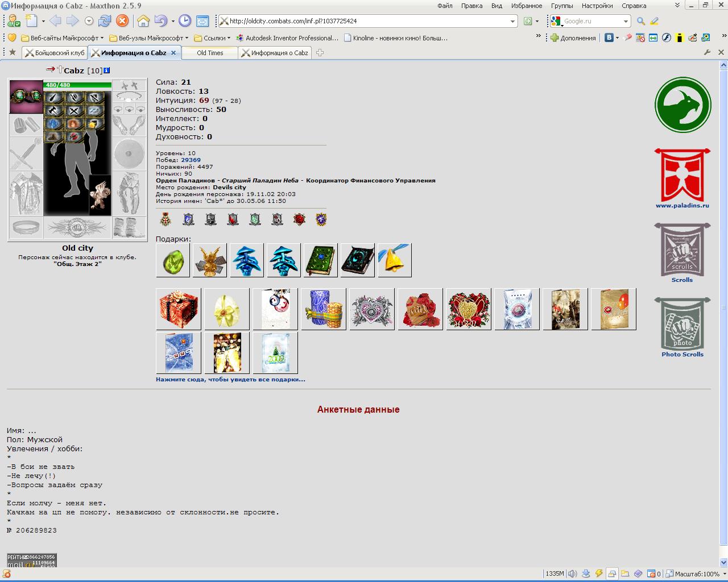Open the Масштаб:100% zoom dropdown
The width and height of the screenshot is (728, 582).
(697, 573)
